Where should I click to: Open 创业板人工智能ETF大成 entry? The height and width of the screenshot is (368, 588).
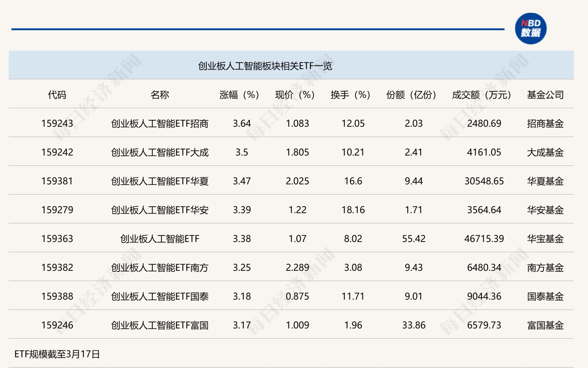160,152
